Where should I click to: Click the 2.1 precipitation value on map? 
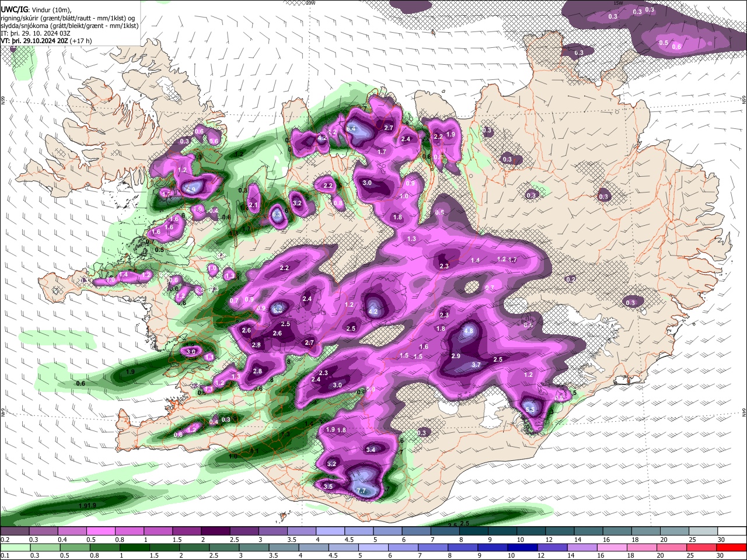(x=253, y=205)
